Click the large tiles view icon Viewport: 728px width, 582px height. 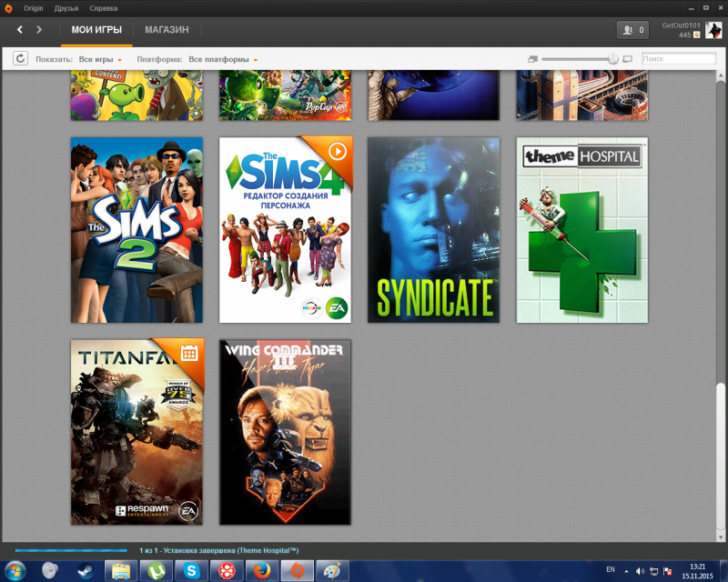(627, 59)
